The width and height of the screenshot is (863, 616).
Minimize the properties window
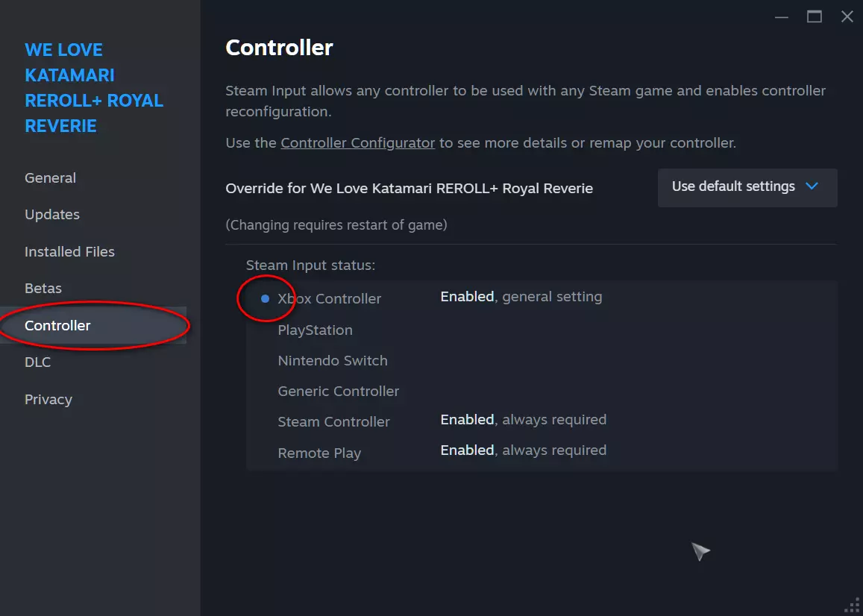(781, 17)
